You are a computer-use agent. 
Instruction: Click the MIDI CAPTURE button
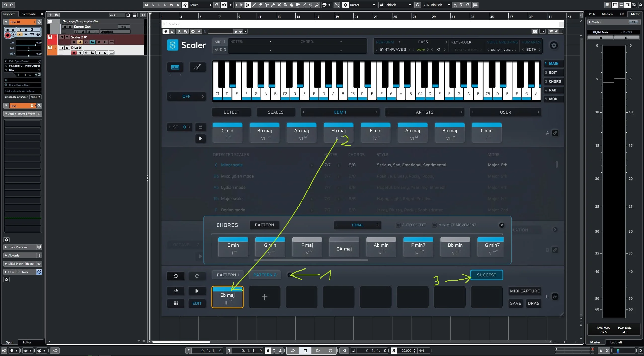525,291
